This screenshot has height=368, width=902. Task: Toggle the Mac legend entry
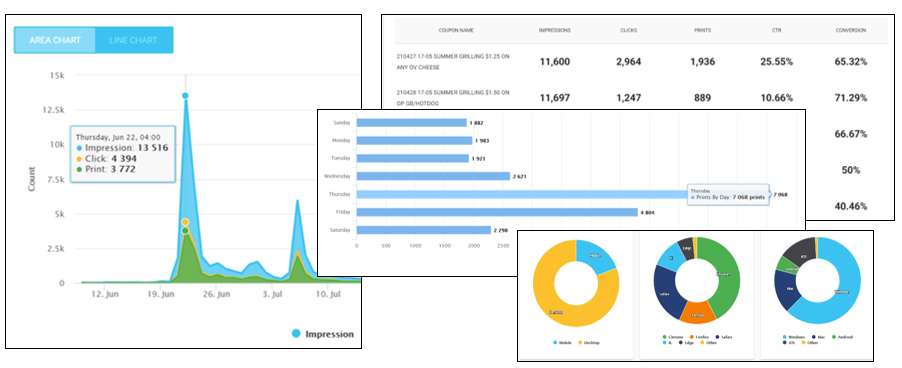819,337
